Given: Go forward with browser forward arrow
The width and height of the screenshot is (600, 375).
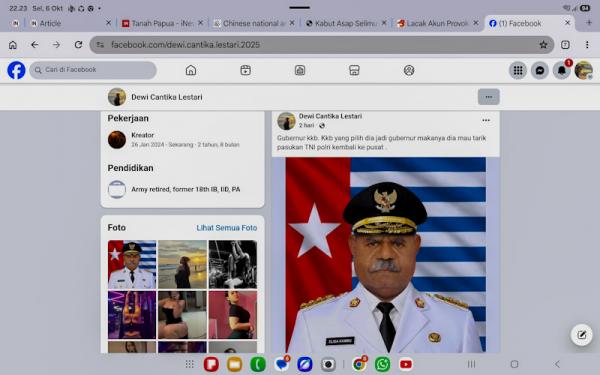Looking at the screenshot, I should pos(56,45).
